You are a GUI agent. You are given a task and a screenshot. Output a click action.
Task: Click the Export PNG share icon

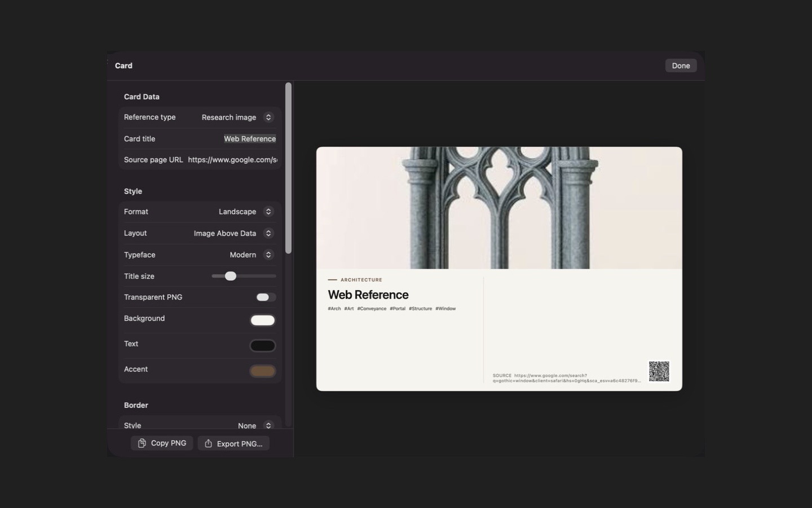coord(208,444)
